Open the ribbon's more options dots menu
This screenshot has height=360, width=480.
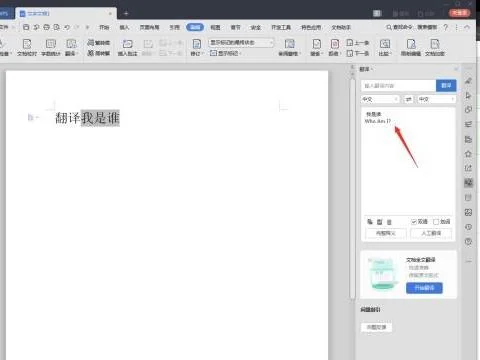457,27
